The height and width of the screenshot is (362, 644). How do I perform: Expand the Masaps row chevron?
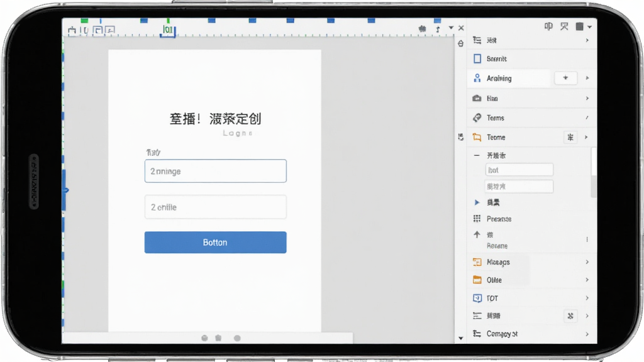(587, 262)
